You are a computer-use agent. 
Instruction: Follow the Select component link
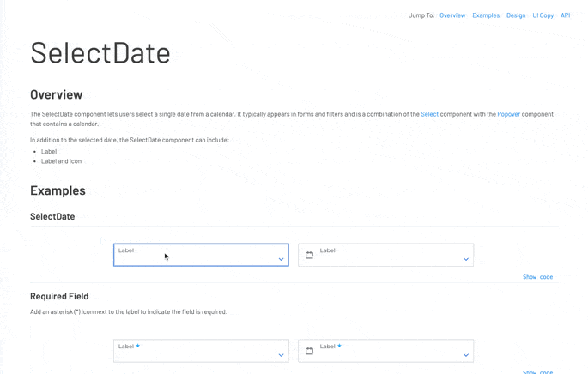(x=429, y=114)
